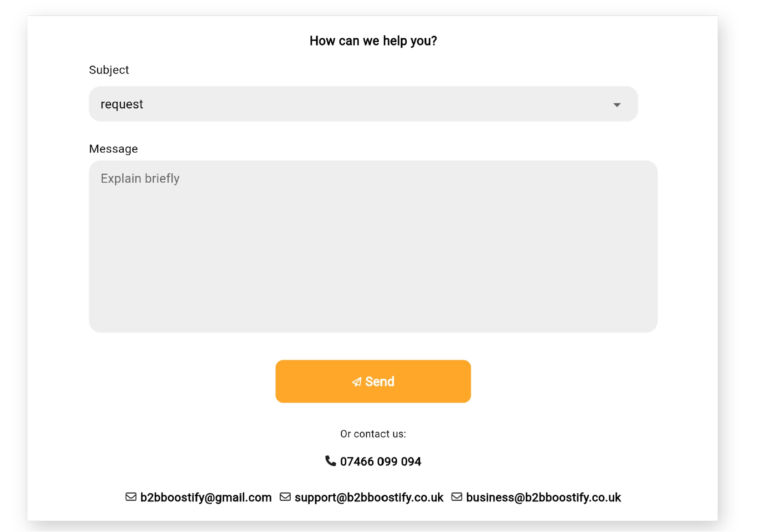The height and width of the screenshot is (532, 762).
Task: Click the "Send" label text
Action: [x=380, y=381]
